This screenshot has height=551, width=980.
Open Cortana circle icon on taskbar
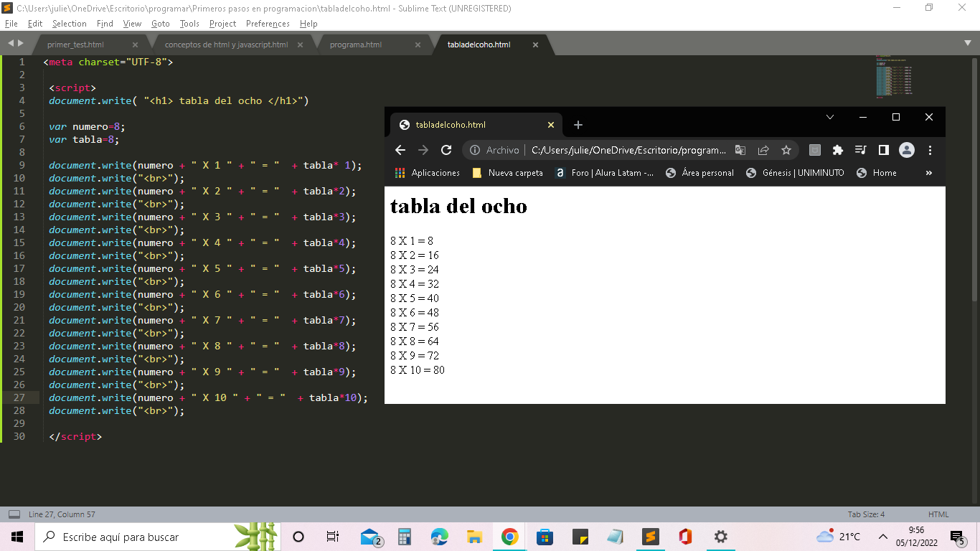pyautogui.click(x=299, y=537)
